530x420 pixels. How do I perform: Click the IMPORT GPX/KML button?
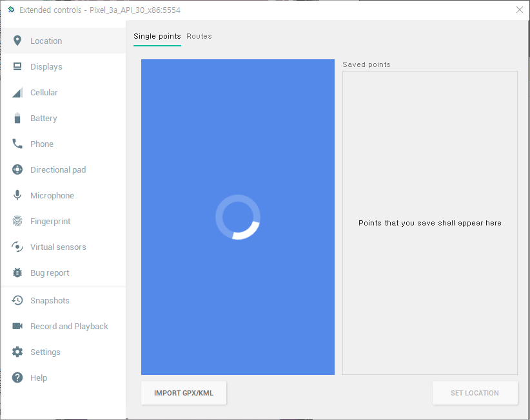pyautogui.click(x=184, y=393)
